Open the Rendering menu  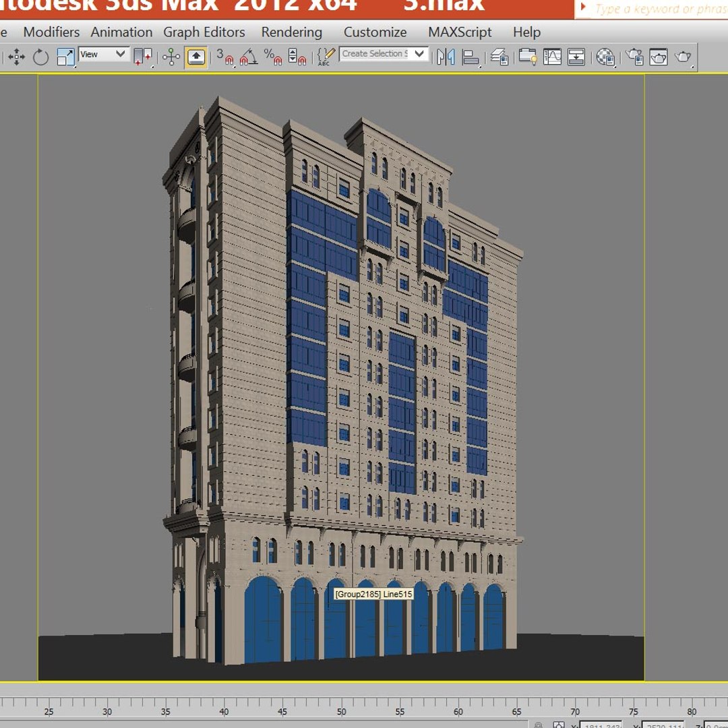pyautogui.click(x=292, y=32)
